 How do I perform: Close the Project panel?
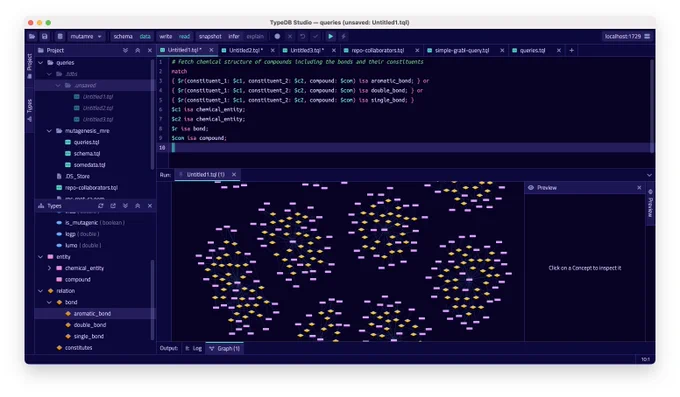[150, 50]
